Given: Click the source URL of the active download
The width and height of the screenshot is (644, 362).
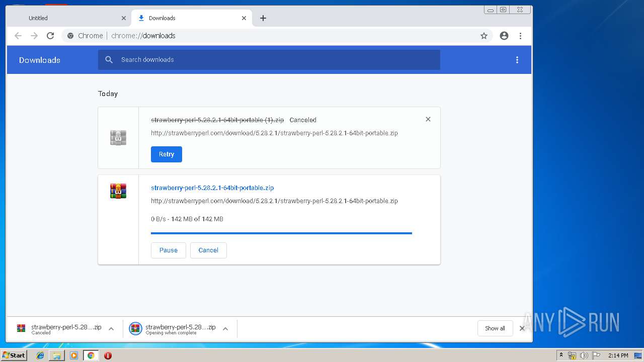Looking at the screenshot, I should pos(274,201).
